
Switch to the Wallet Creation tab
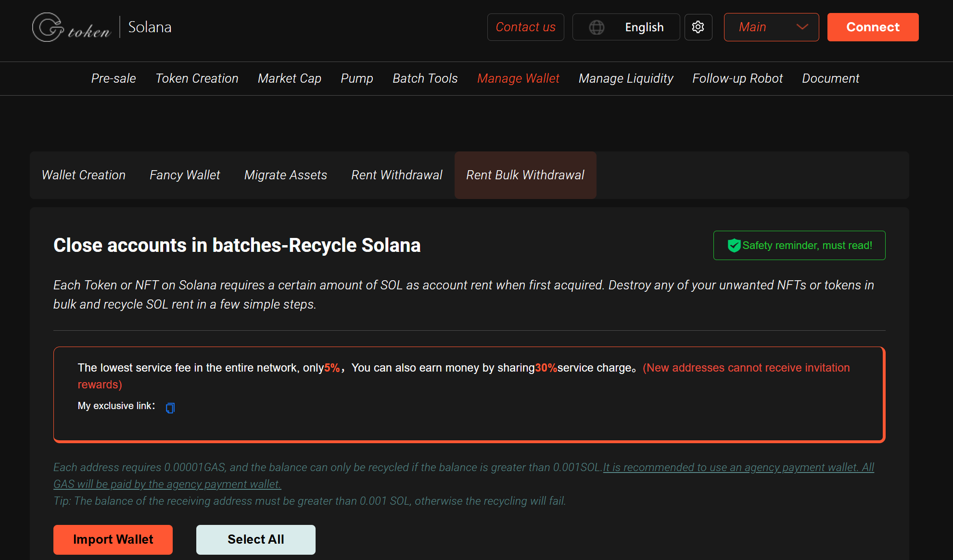point(83,175)
